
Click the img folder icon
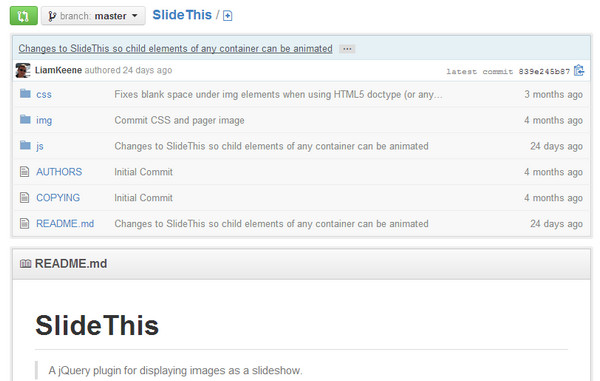tap(25, 119)
